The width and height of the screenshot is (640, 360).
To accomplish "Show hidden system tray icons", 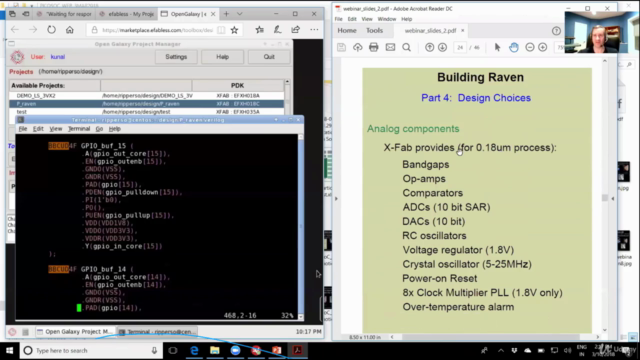I will coord(501,350).
